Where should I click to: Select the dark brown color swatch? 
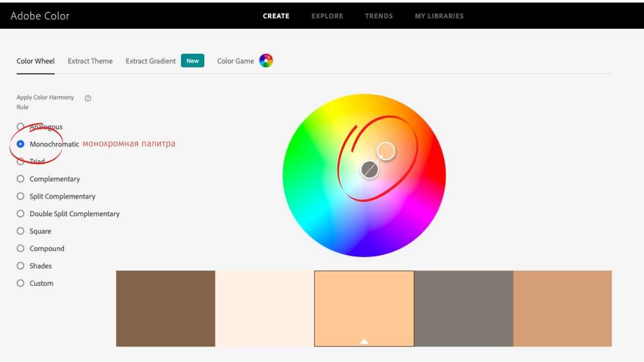click(x=166, y=308)
